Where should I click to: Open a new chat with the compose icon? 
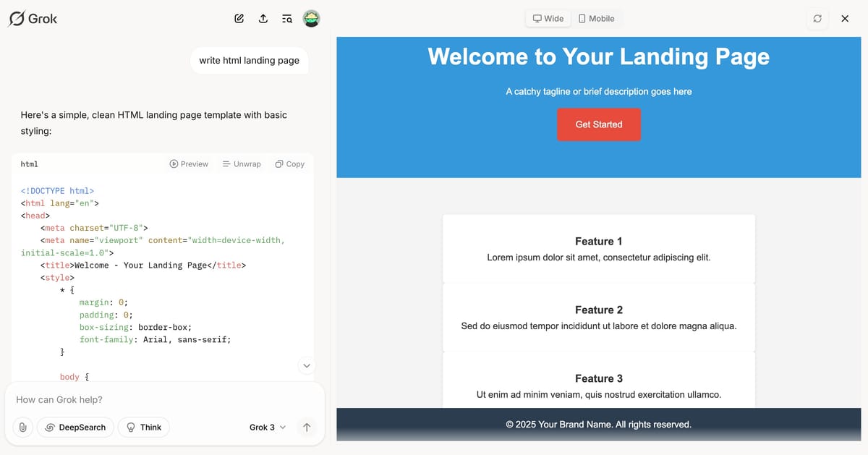click(x=239, y=18)
